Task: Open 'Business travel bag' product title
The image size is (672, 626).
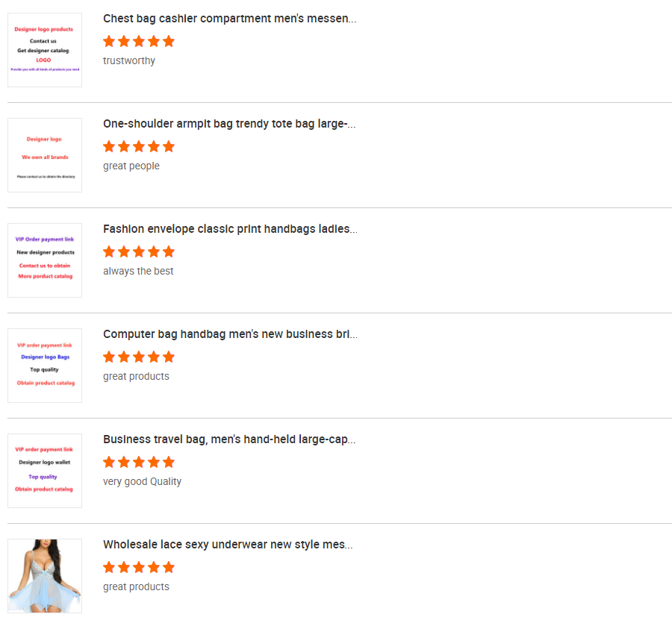Action: pos(229,439)
